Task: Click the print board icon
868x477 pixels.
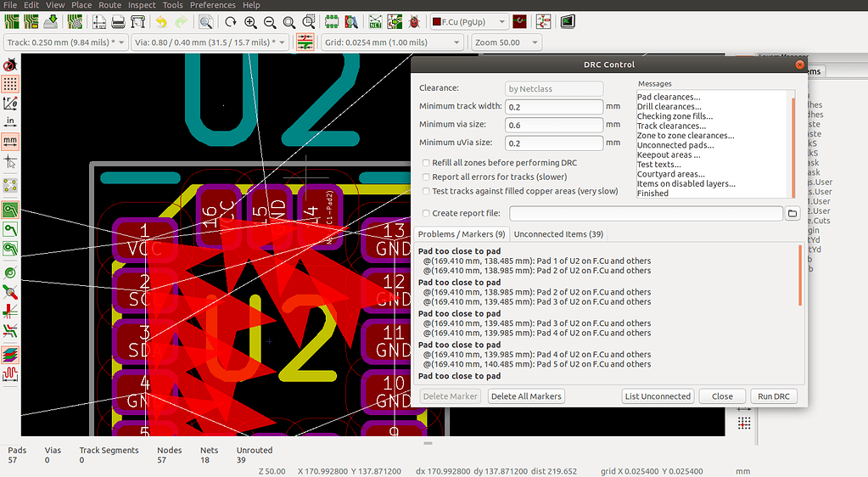Action: coord(119,21)
